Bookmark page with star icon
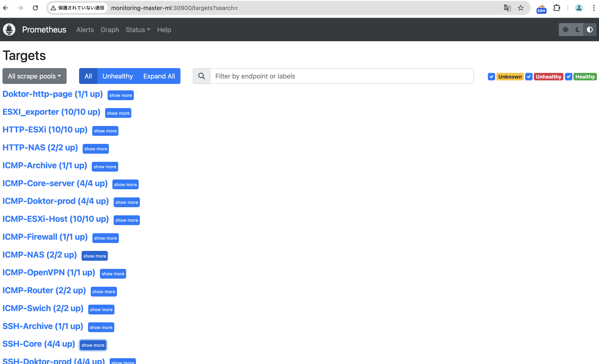 tap(521, 8)
